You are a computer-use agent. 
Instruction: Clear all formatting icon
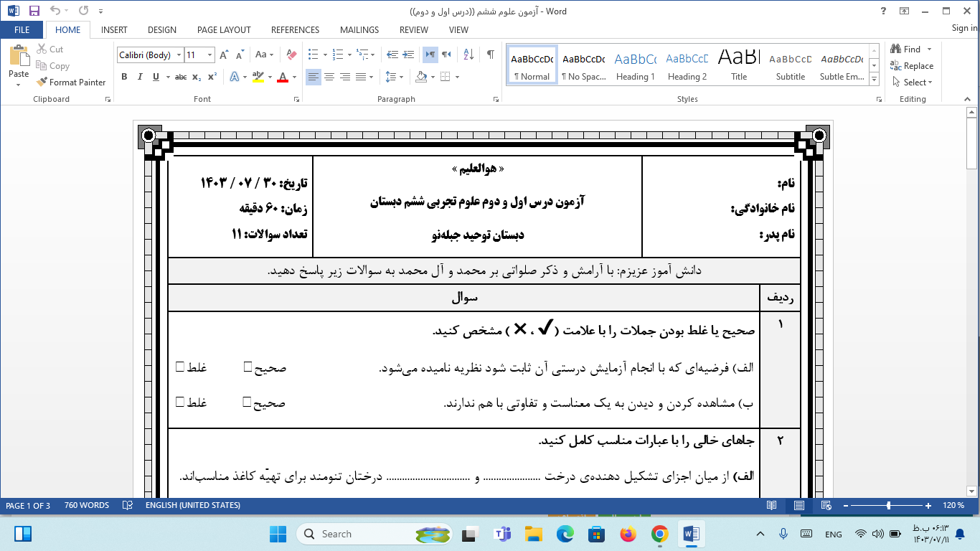tap(291, 55)
